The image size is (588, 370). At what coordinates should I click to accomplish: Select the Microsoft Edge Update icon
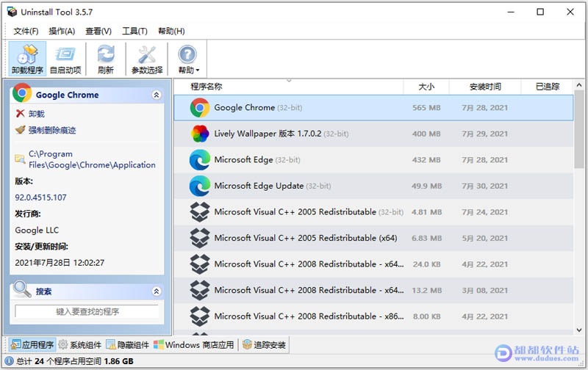(199, 186)
